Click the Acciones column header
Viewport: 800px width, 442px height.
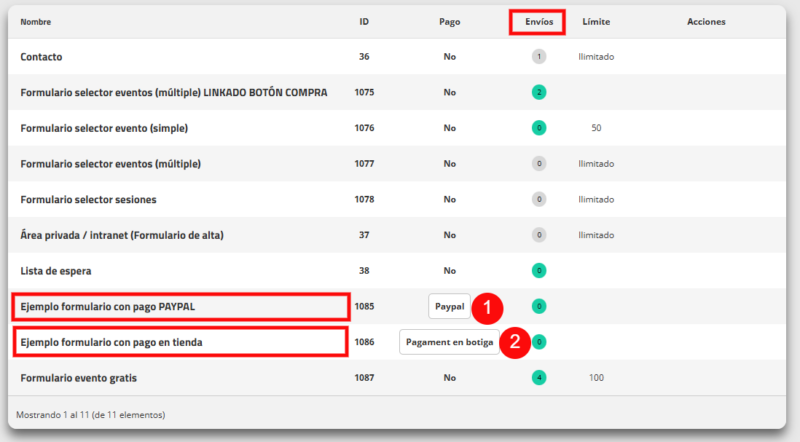[x=706, y=22]
